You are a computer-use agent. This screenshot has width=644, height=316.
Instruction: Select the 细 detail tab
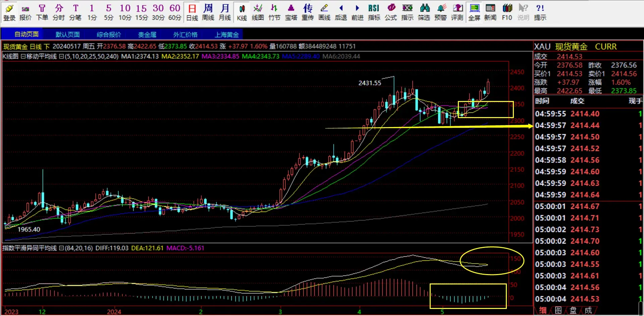[543, 310]
